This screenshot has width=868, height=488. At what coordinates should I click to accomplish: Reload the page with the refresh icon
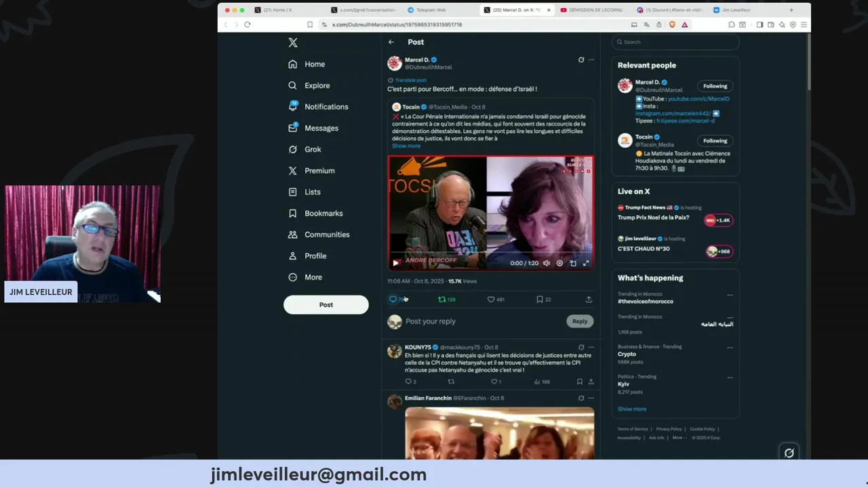[x=248, y=24]
